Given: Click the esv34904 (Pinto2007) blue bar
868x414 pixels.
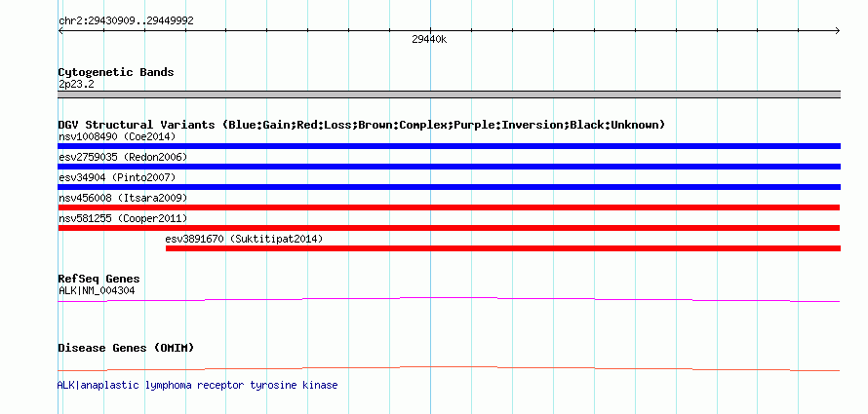Looking at the screenshot, I should tap(449, 187).
